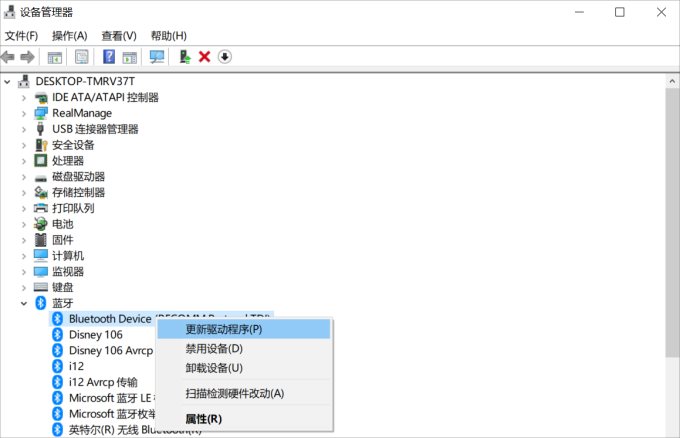
Task: Click the 计算机 computer icon
Action: [x=41, y=255]
